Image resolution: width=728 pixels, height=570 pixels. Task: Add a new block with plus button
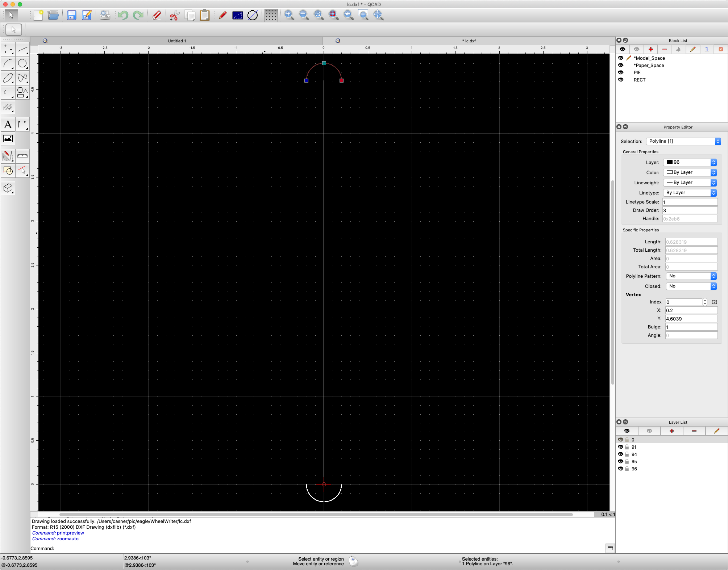click(x=650, y=49)
